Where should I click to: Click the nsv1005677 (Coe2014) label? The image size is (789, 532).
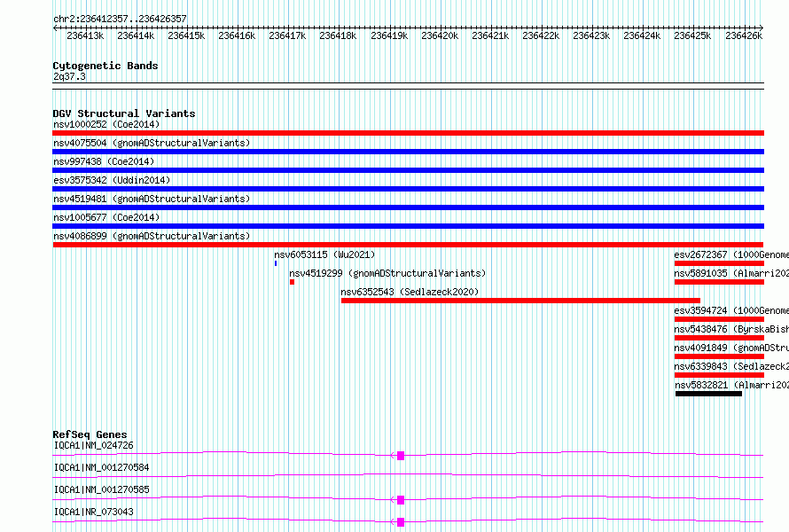106,217
